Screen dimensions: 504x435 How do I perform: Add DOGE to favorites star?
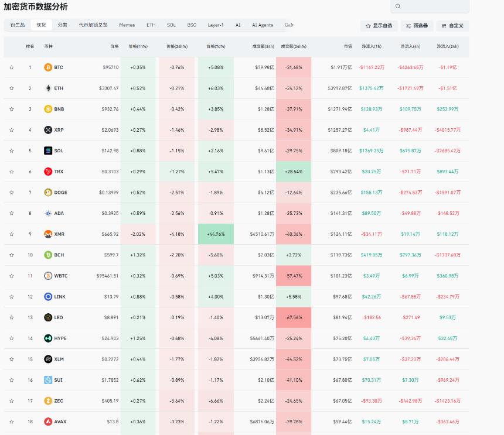pyautogui.click(x=12, y=192)
